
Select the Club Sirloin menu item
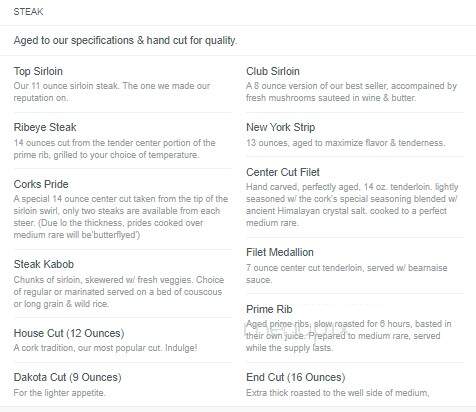coord(273,71)
